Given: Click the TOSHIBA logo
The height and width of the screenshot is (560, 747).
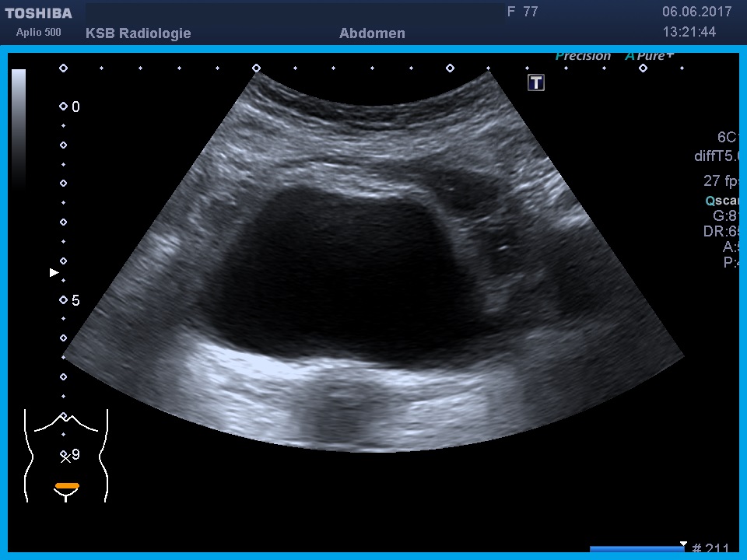Looking at the screenshot, I should (39, 13).
